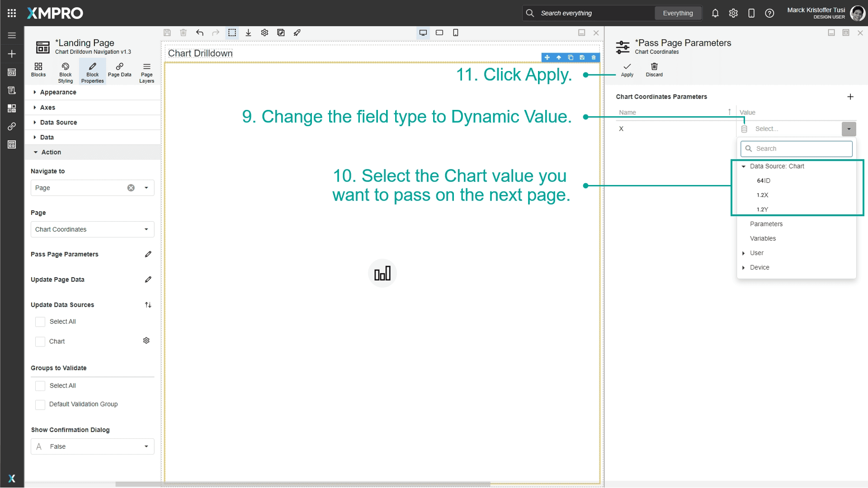Open the Block Styling palette
The height and width of the screenshot is (488, 868).
click(x=65, y=71)
